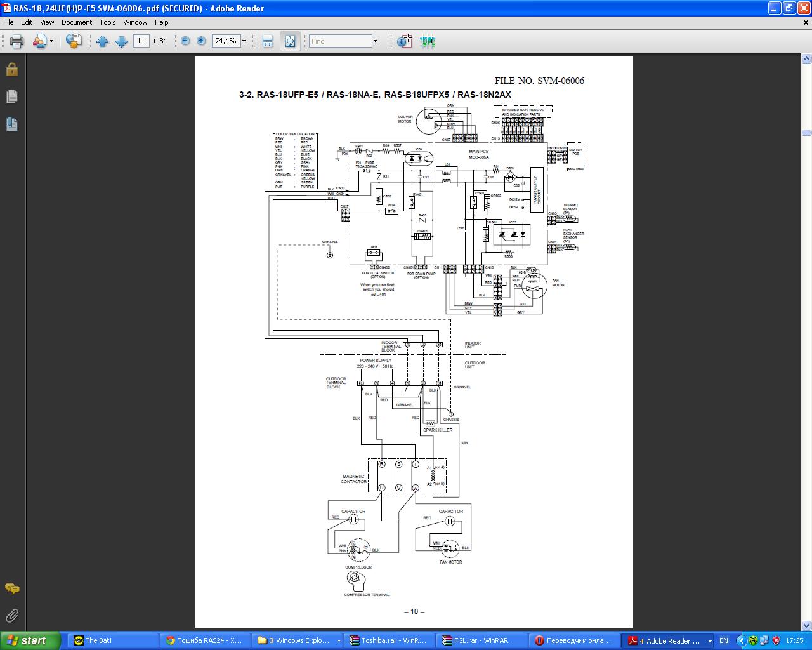Click the Print icon in toolbar
This screenshot has height=650, width=812.
tap(16, 41)
